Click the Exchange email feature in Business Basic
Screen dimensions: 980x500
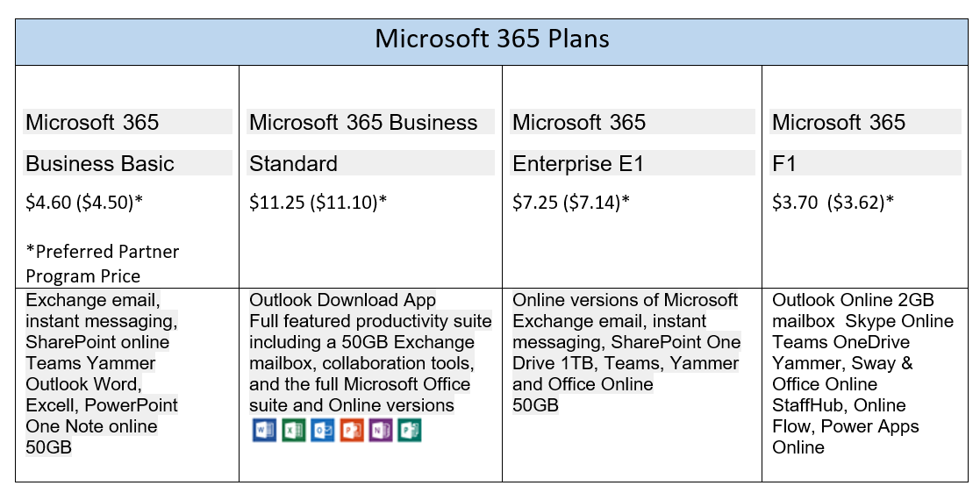[x=92, y=300]
